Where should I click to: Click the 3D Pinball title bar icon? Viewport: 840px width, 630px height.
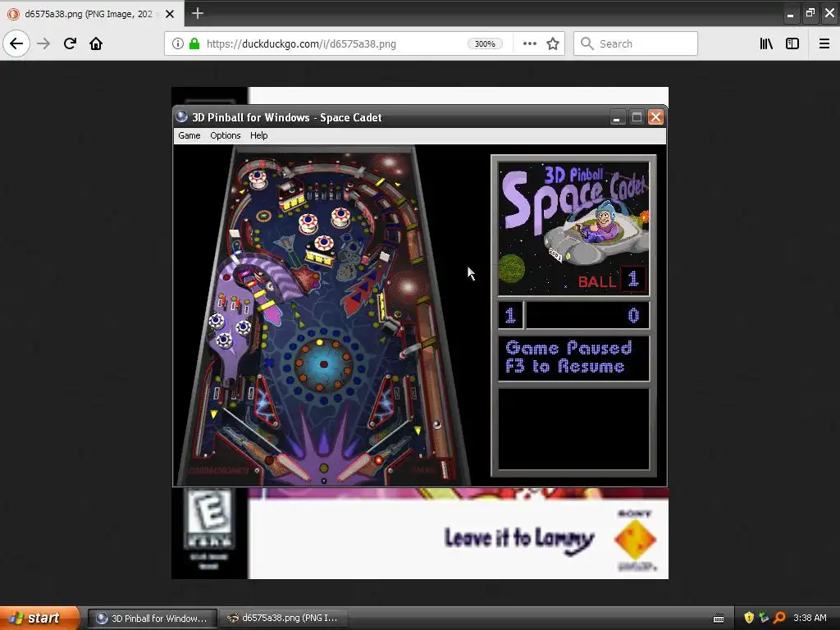182,116
